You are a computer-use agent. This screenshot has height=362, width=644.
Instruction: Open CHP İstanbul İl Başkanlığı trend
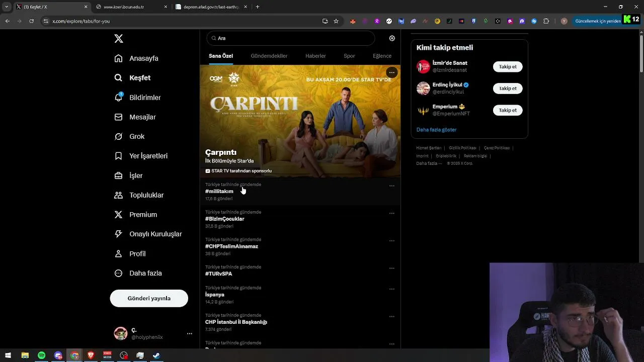pyautogui.click(x=300, y=322)
